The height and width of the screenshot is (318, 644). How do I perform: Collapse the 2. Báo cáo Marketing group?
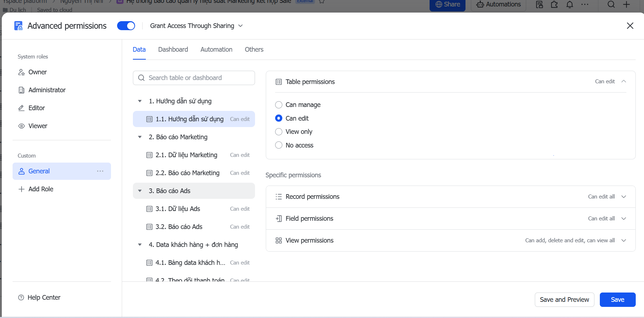pyautogui.click(x=140, y=137)
